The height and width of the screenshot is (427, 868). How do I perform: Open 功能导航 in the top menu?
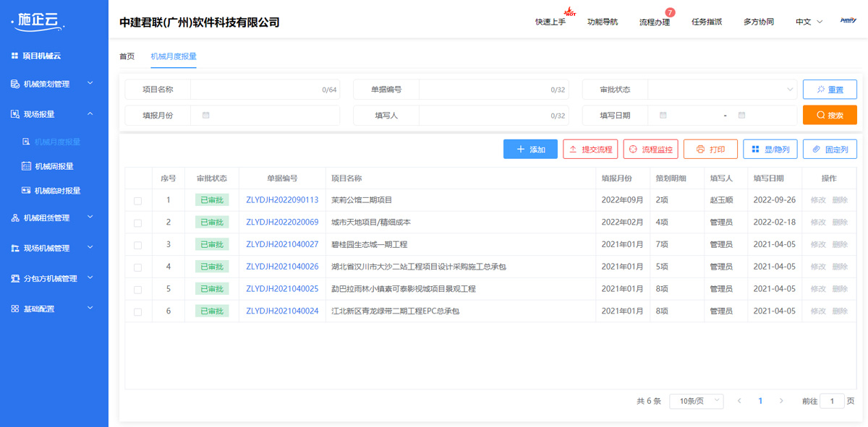tap(603, 22)
